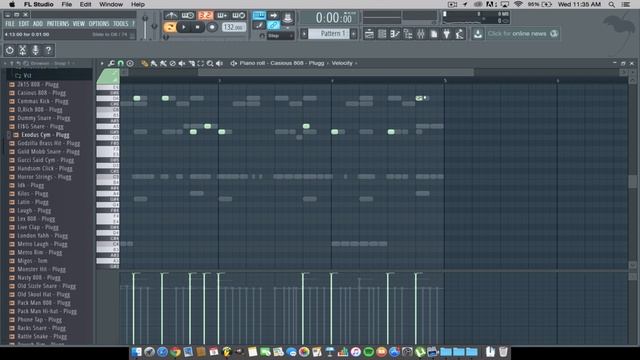Screen dimensions: 640x360
Task: Click the cut scissors-style icon in shortcut panel
Action: pyautogui.click(x=22, y=50)
